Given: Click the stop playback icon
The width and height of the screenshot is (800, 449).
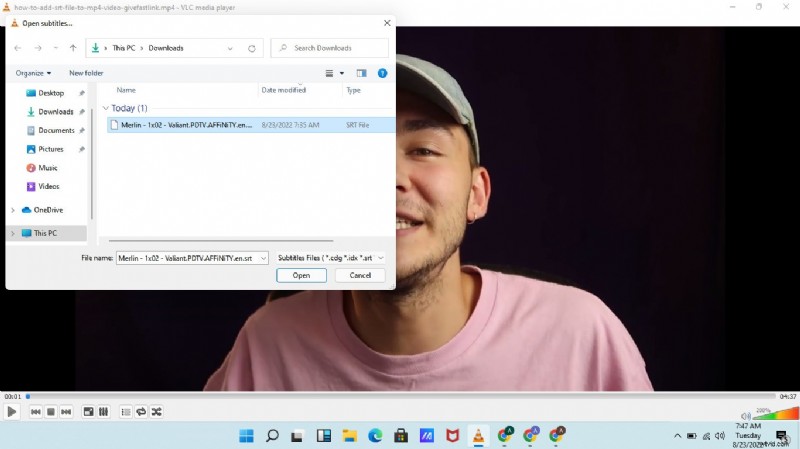Looking at the screenshot, I should (x=51, y=411).
